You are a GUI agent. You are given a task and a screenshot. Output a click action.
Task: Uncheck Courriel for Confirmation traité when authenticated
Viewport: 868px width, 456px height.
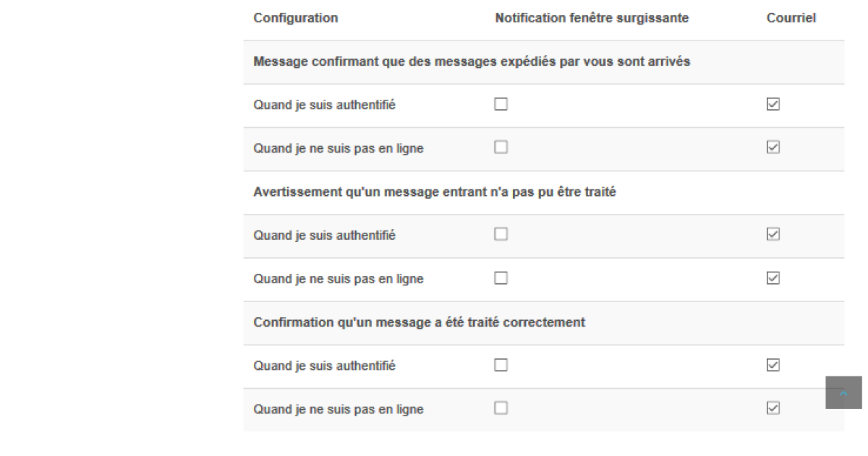(x=773, y=365)
